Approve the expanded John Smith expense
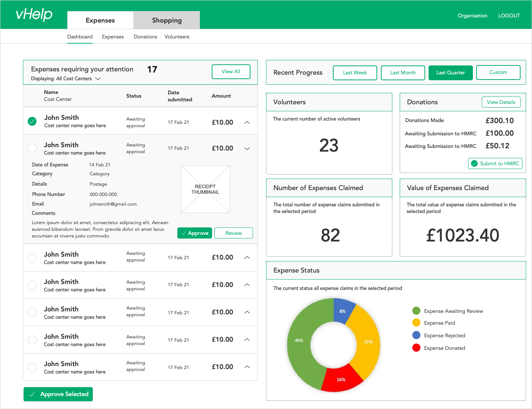The image size is (532, 409). 195,233
